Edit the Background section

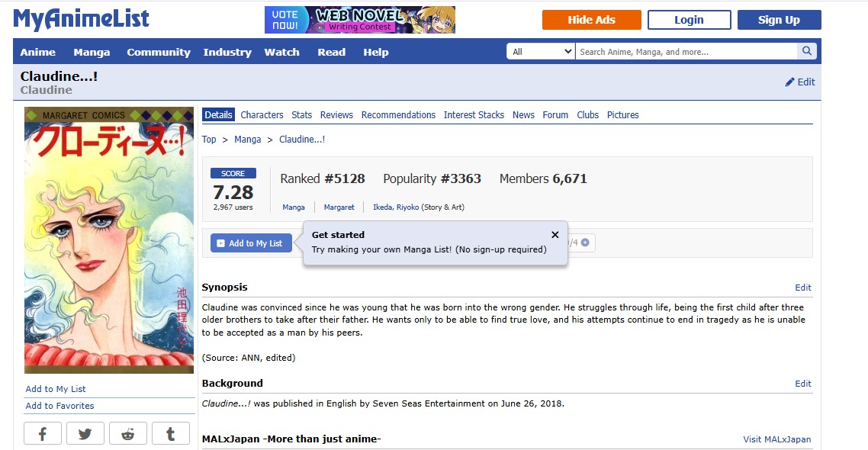click(x=802, y=384)
